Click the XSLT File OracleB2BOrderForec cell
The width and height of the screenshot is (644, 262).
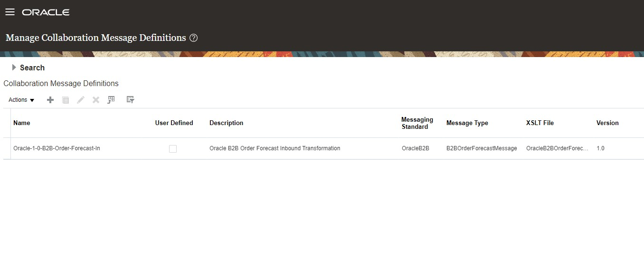pos(557,148)
